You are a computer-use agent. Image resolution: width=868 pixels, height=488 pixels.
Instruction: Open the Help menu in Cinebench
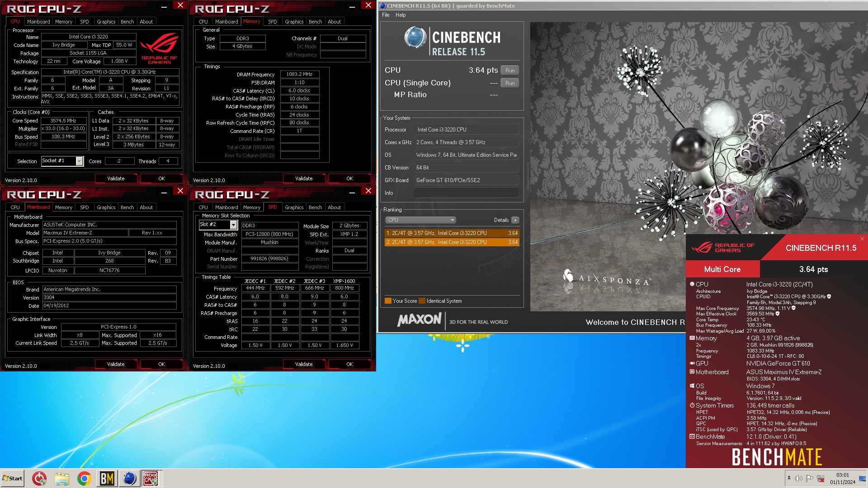401,15
